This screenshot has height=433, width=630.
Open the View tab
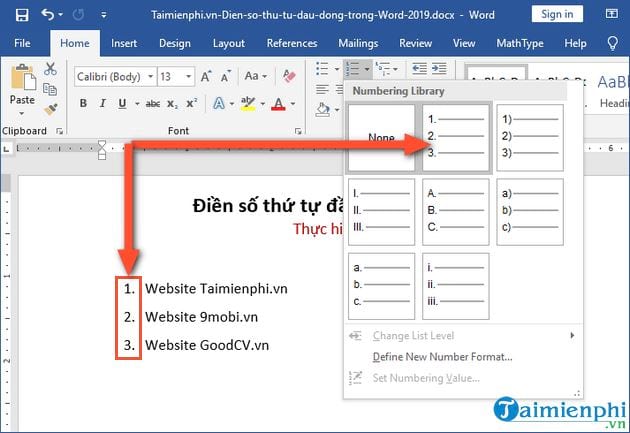(x=464, y=43)
